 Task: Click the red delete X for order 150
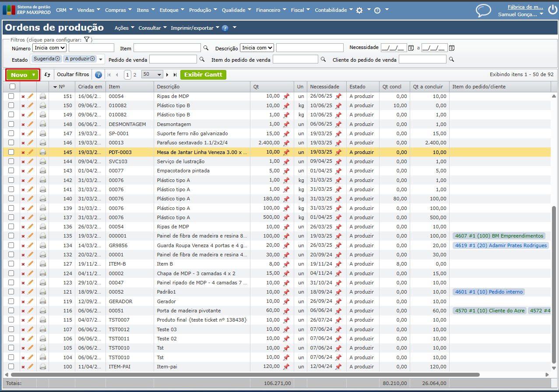23,106
